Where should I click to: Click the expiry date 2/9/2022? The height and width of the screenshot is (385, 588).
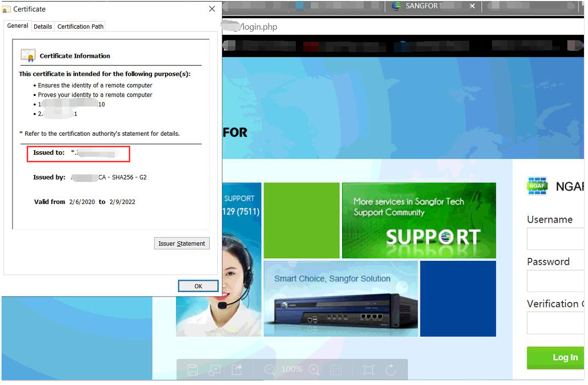123,203
